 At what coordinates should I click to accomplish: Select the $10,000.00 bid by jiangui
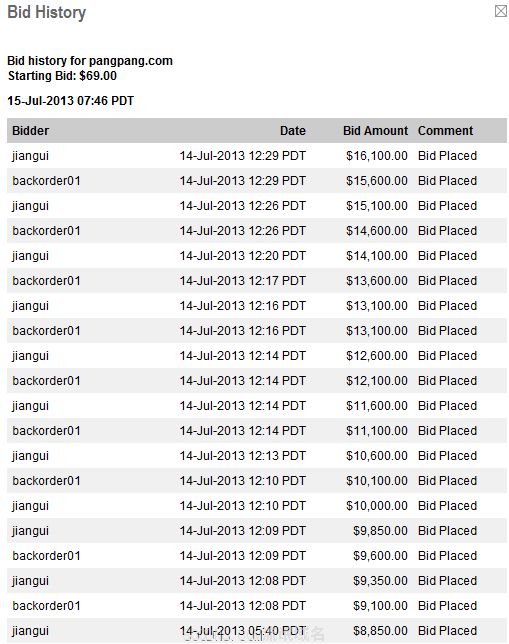(x=257, y=506)
